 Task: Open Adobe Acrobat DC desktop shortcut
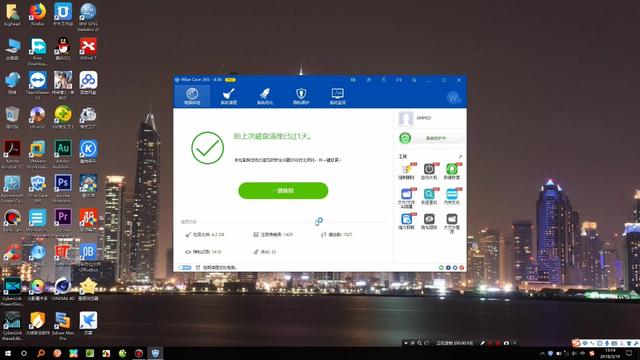click(x=12, y=154)
